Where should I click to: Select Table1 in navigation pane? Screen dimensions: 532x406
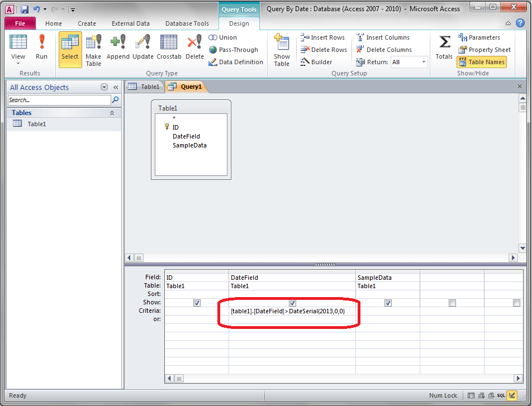click(64, 124)
